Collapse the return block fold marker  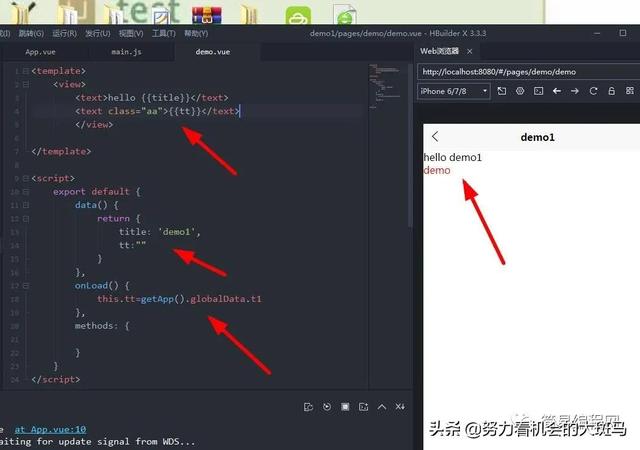[x=26, y=219]
